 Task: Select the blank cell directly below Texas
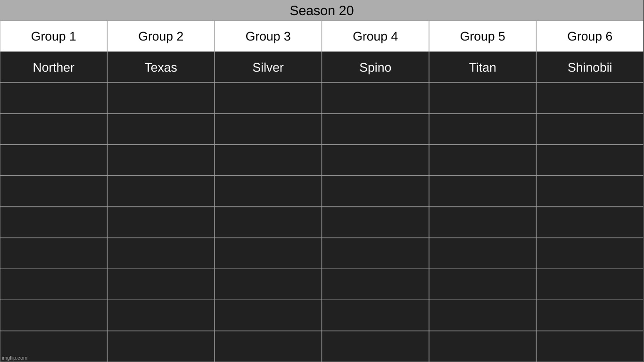161,98
